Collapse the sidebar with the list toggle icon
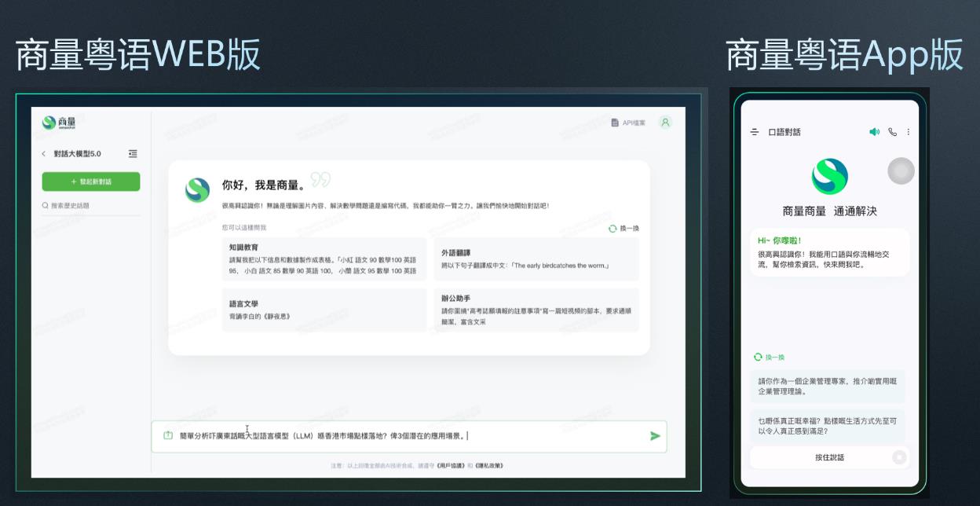Viewport: 980px width, 506px height. click(133, 154)
